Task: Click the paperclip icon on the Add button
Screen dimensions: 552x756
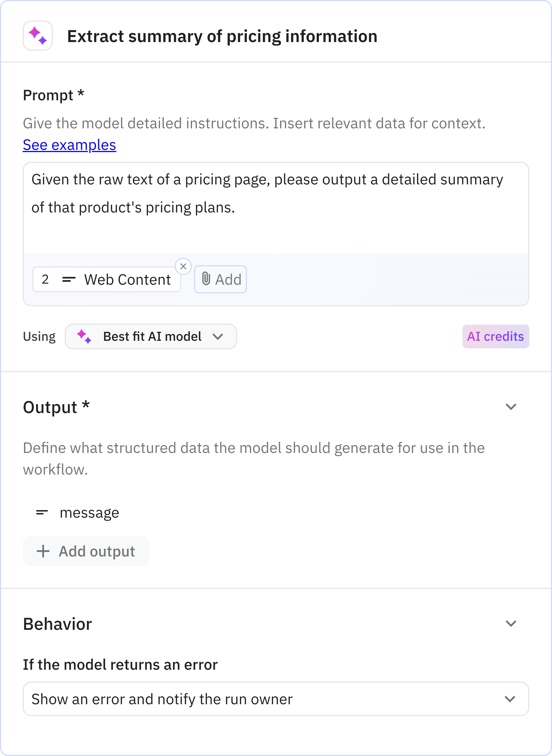Action: (x=206, y=279)
